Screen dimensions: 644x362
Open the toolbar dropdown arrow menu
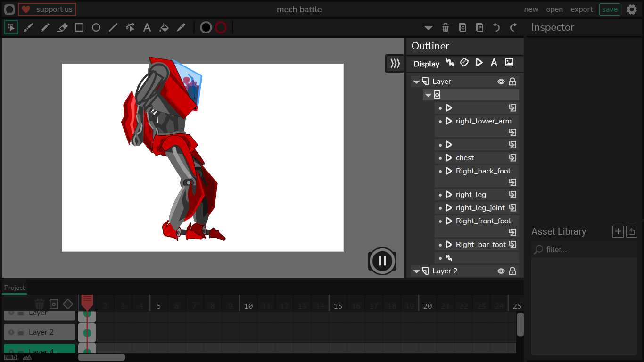click(429, 28)
